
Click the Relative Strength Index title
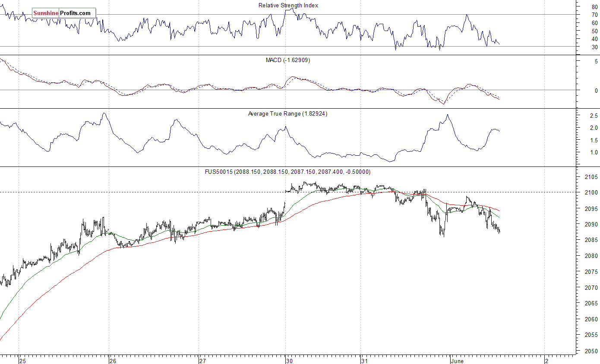pos(288,6)
